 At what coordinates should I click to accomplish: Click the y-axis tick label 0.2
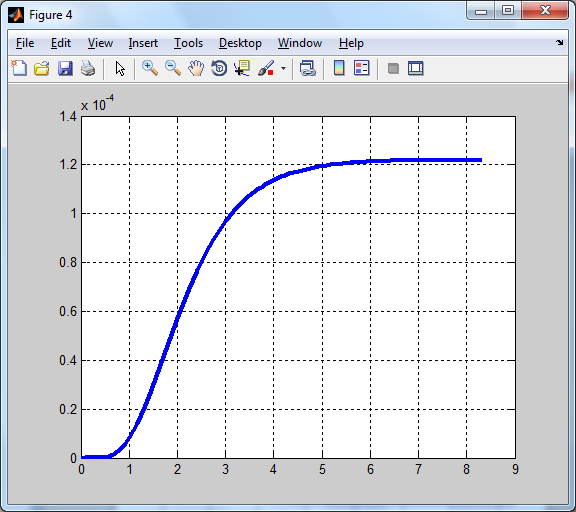click(x=68, y=409)
